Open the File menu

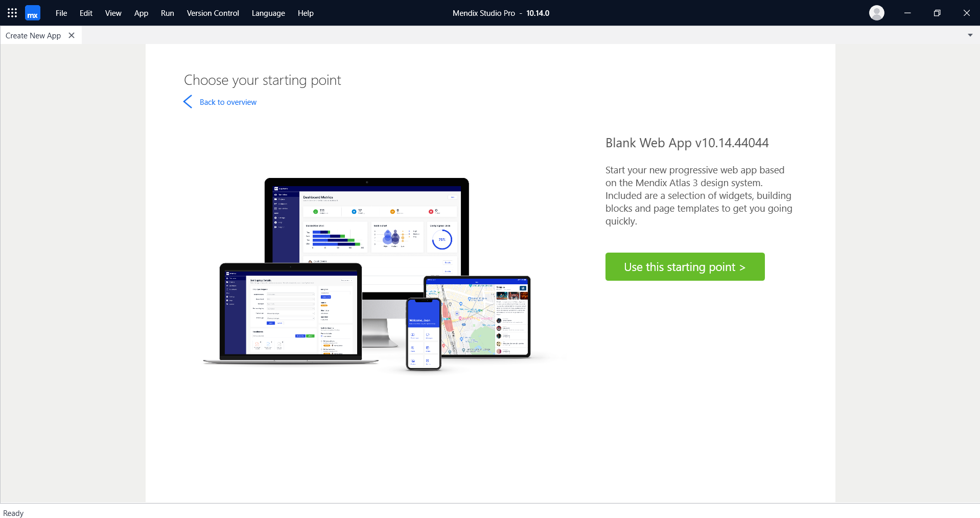point(61,13)
